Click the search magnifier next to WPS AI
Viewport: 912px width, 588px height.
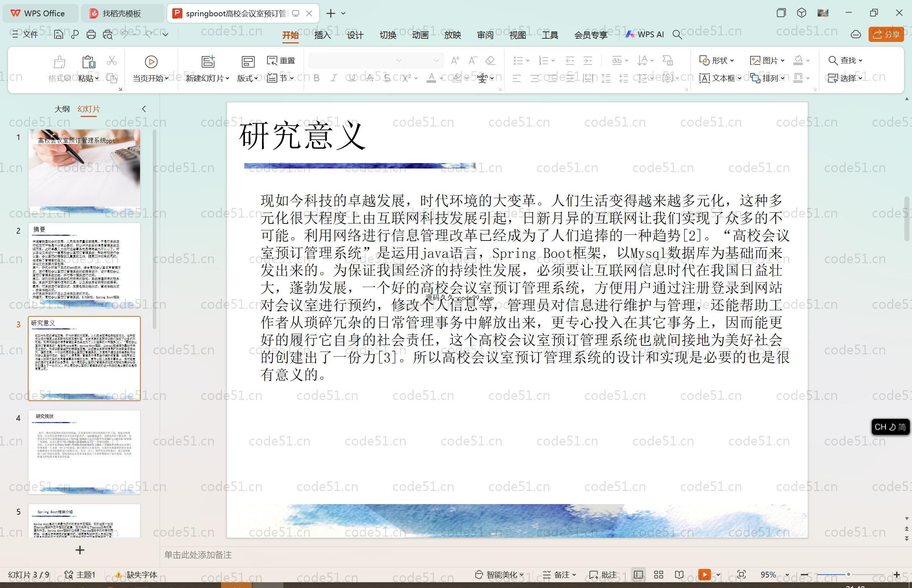pos(677,34)
